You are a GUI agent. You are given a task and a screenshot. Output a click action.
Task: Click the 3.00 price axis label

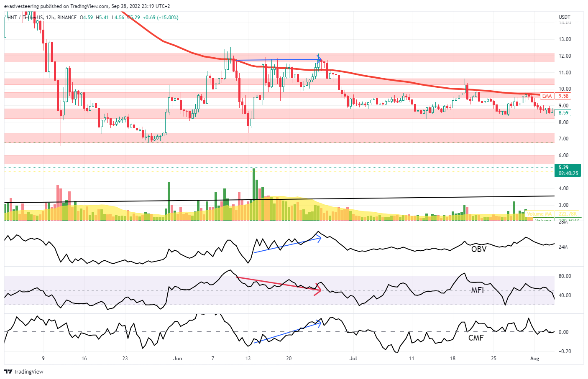pos(564,205)
